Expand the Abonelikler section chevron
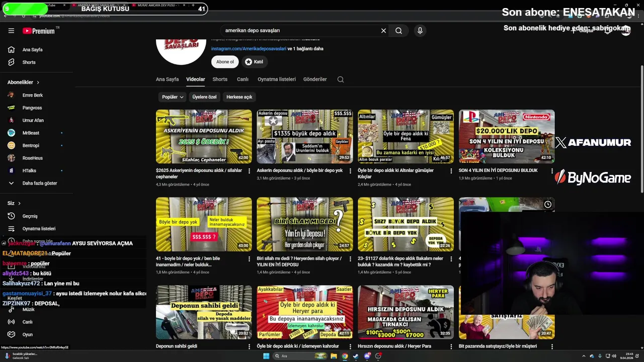 pos(38,82)
